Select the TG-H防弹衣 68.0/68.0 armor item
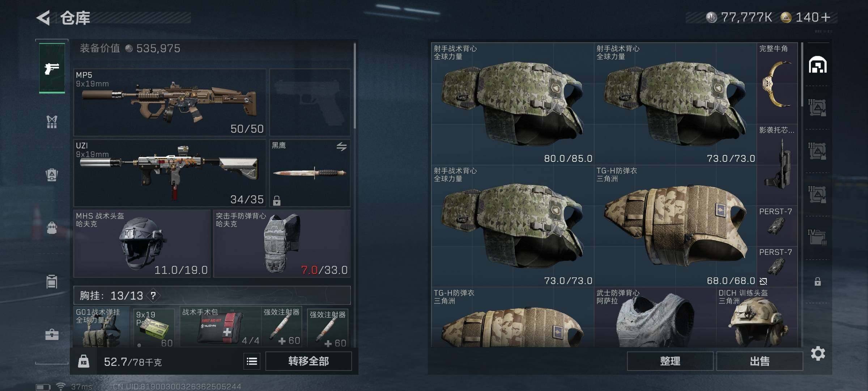This screenshot has width=868, height=391. click(x=676, y=226)
